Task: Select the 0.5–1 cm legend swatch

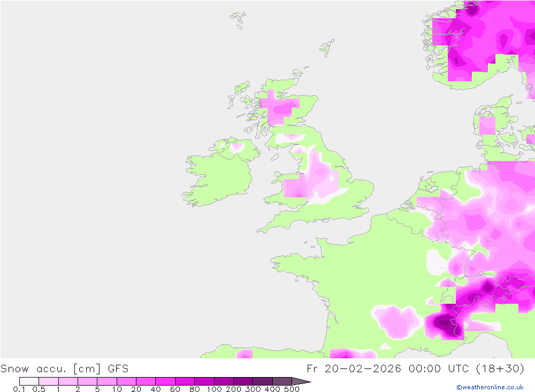Action: click(49, 381)
